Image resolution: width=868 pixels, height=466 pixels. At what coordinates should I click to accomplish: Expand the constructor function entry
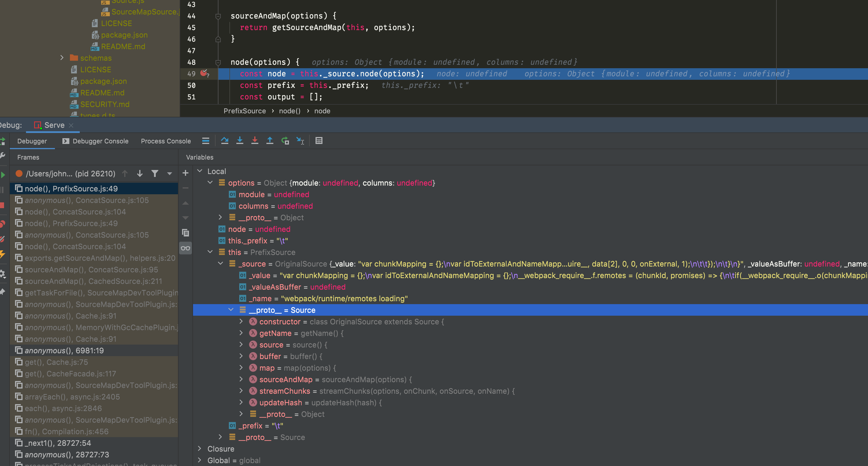tap(241, 321)
